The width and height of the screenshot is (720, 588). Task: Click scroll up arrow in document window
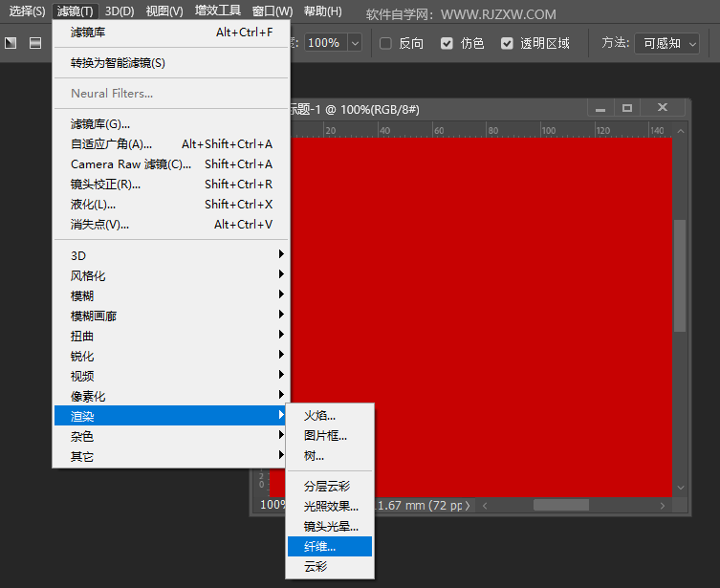tap(681, 131)
